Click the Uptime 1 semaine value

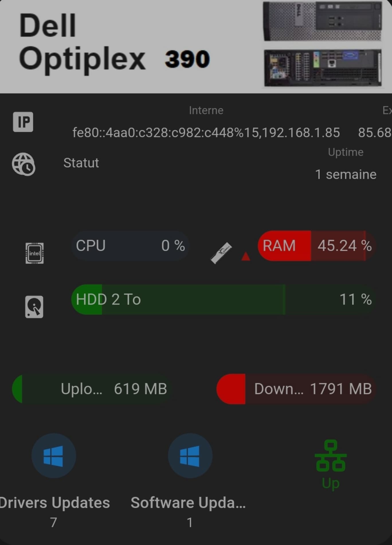pos(346,174)
